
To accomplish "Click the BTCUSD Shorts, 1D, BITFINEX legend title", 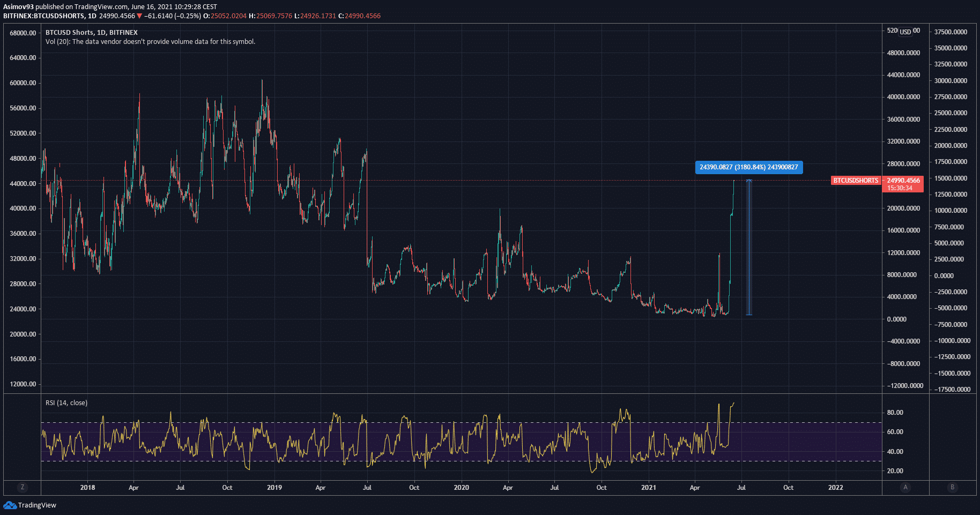I will (x=92, y=33).
